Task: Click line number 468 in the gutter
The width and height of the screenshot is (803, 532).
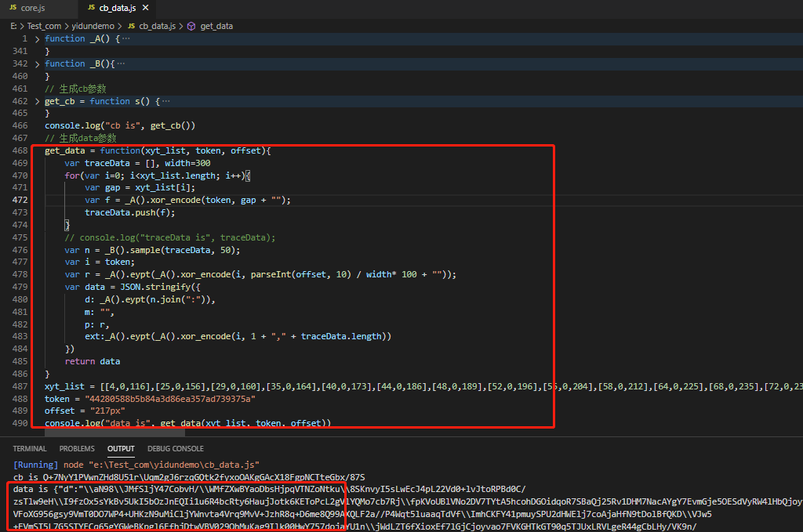Action: [20, 150]
